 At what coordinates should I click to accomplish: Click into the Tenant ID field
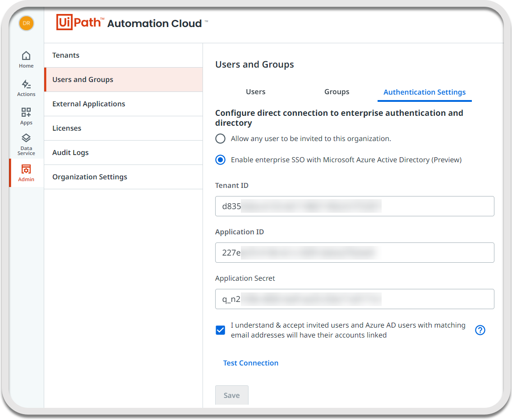355,206
